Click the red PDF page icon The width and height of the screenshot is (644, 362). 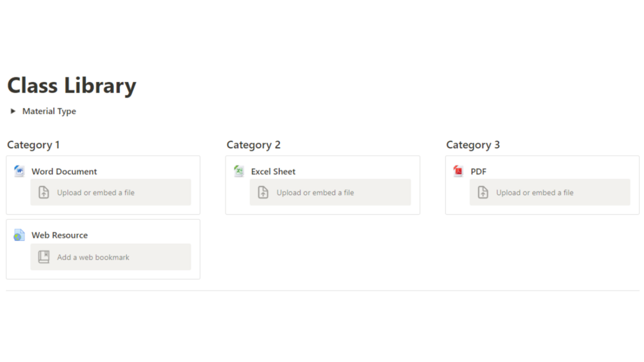coord(458,171)
